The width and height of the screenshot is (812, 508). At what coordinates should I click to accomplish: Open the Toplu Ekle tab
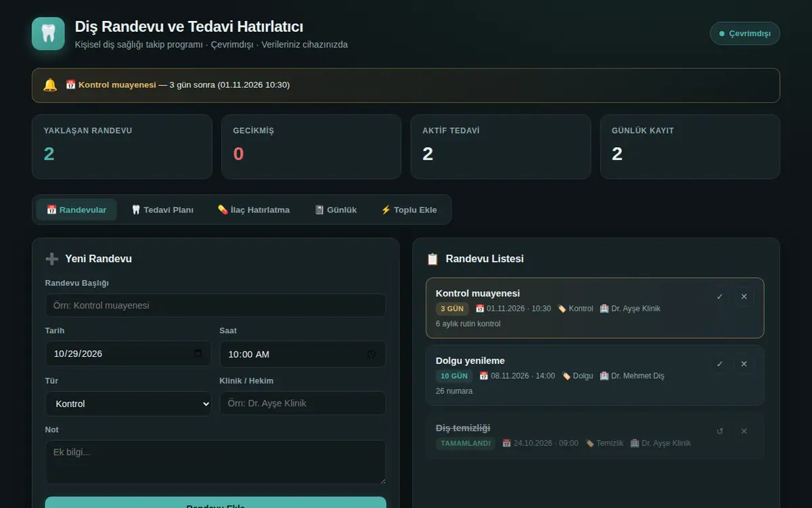409,210
